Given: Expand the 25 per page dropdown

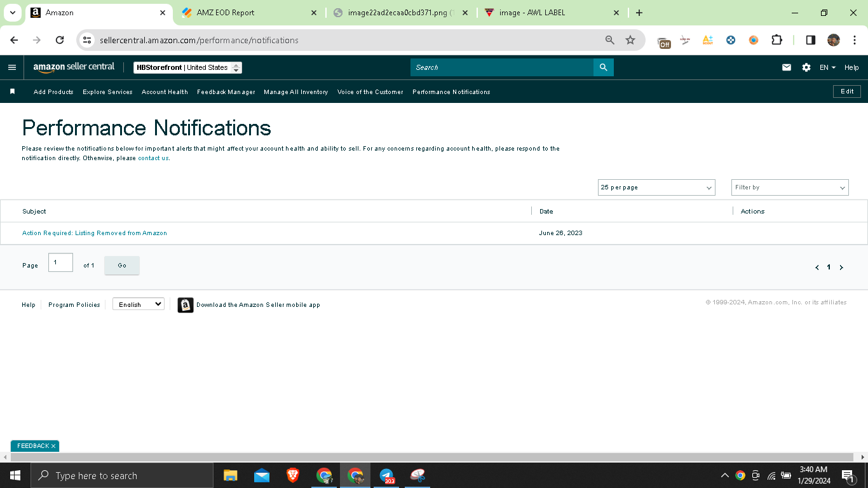Looking at the screenshot, I should pos(656,187).
